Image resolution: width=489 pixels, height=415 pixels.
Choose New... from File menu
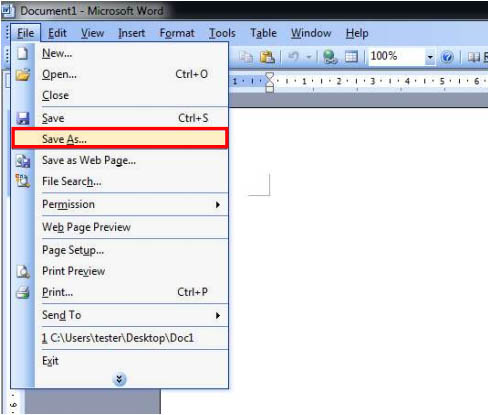click(x=120, y=53)
